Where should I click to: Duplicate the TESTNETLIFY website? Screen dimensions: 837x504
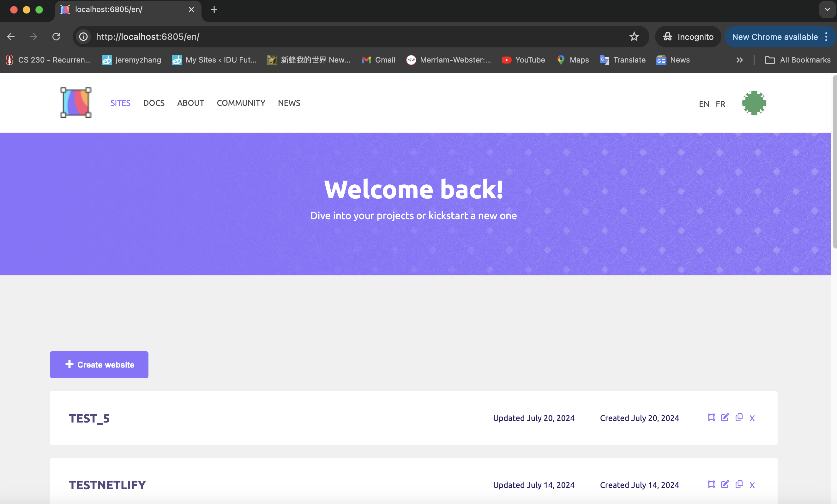[739, 484]
